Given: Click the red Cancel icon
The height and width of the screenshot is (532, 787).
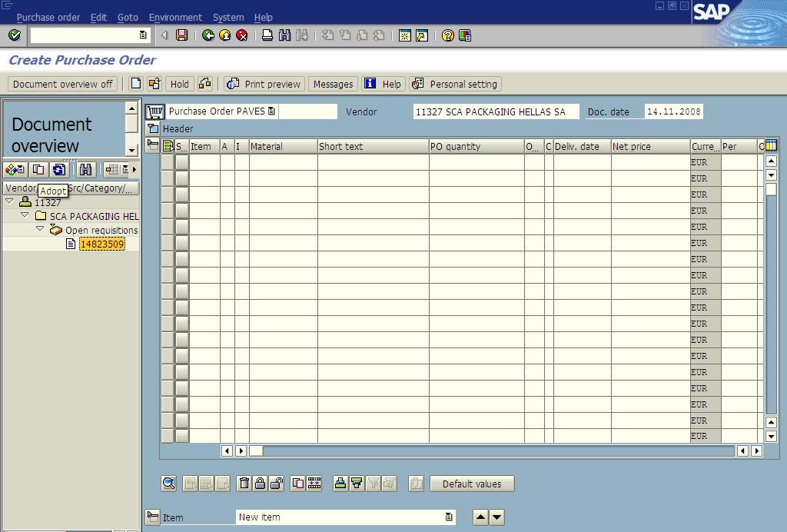Looking at the screenshot, I should tap(242, 35).
